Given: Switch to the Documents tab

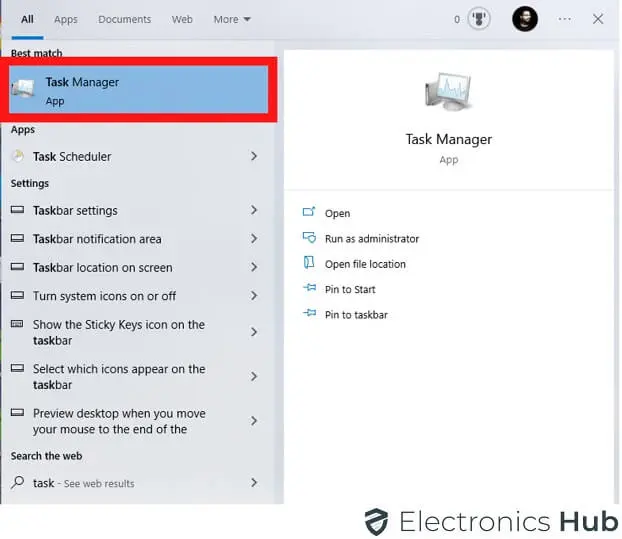Looking at the screenshot, I should tap(125, 19).
